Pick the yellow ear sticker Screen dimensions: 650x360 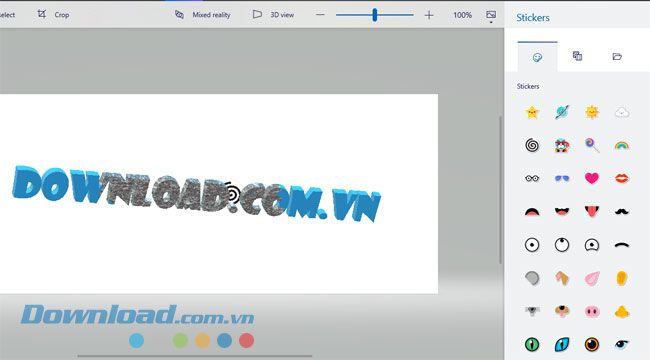coord(622,278)
